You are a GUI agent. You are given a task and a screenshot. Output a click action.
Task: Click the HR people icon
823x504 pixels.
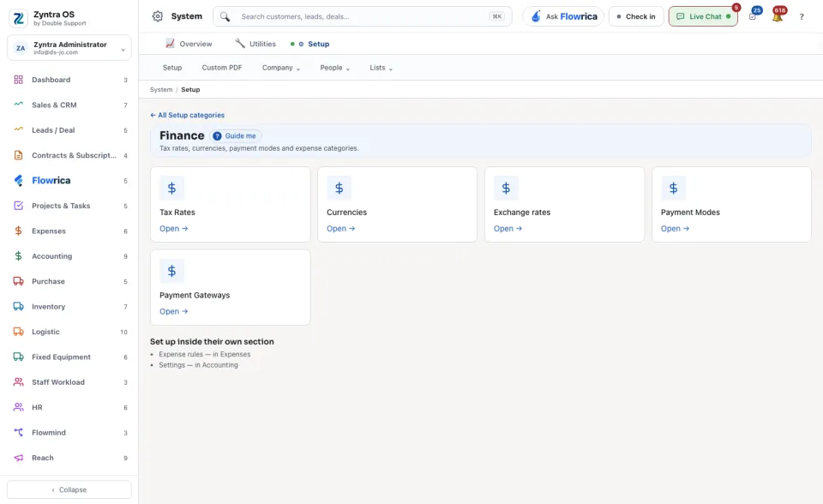tap(18, 407)
